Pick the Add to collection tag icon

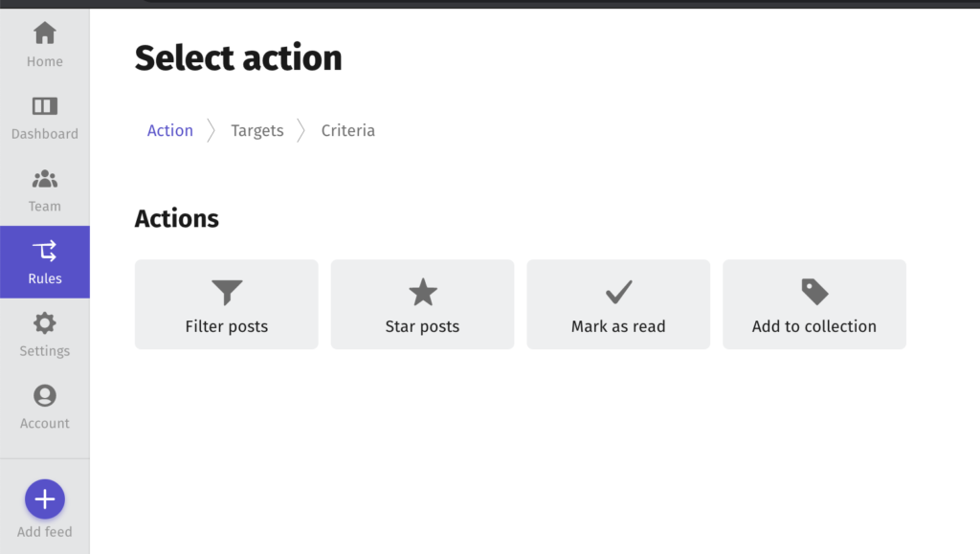pyautogui.click(x=814, y=292)
